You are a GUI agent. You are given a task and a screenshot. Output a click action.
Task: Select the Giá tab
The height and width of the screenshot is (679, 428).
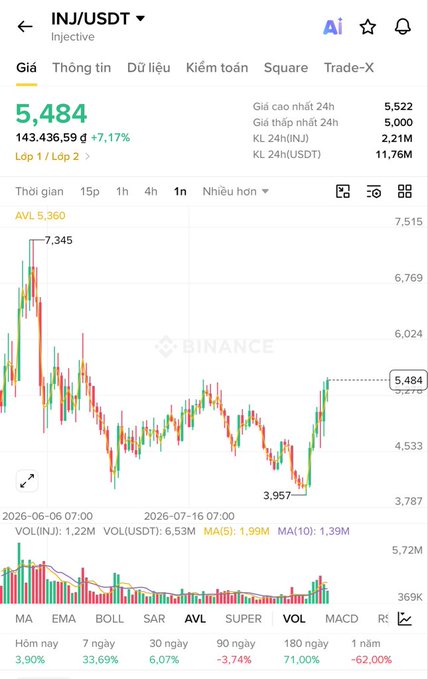[x=26, y=68]
